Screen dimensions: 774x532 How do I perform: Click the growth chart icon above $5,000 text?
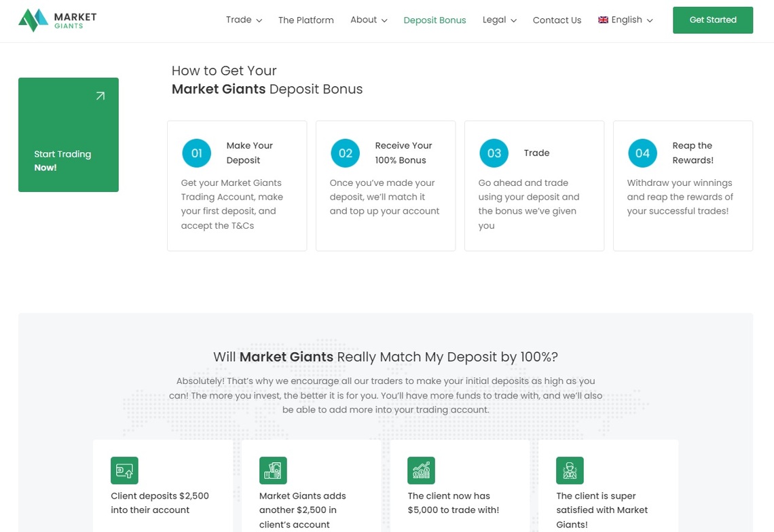[421, 470]
